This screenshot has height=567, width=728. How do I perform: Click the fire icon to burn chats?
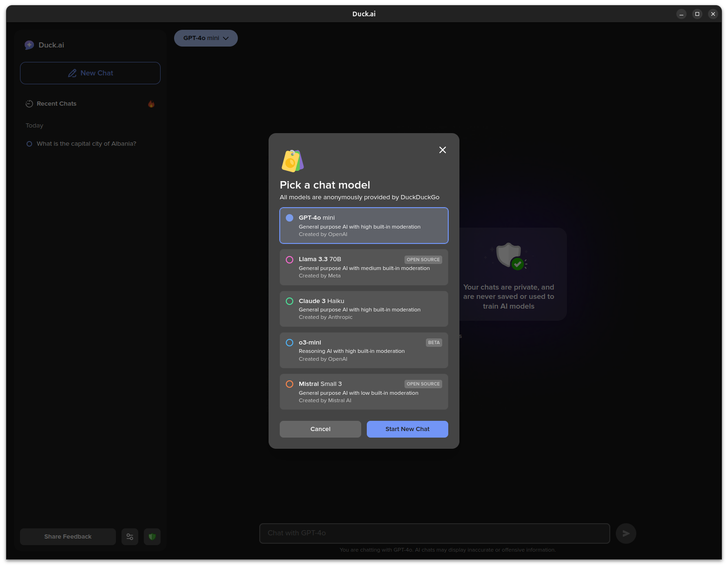tap(151, 104)
